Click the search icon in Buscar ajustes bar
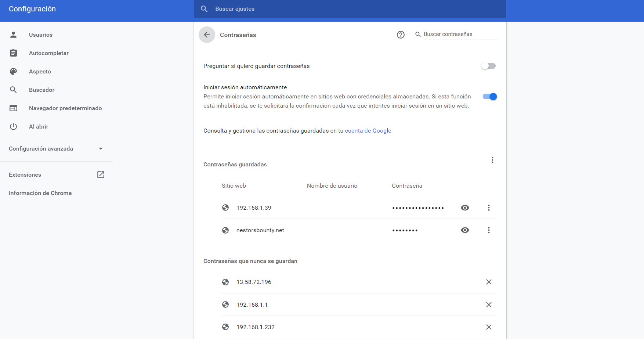 click(204, 9)
